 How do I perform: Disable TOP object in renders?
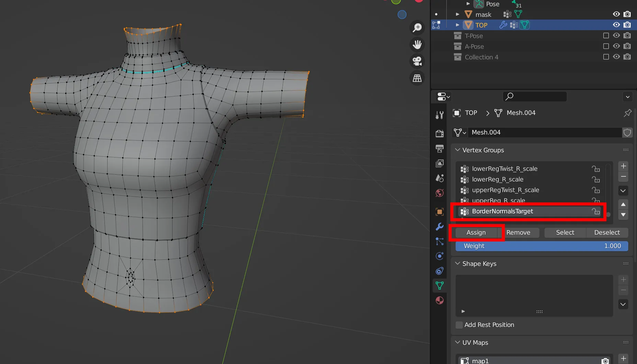[x=627, y=25]
